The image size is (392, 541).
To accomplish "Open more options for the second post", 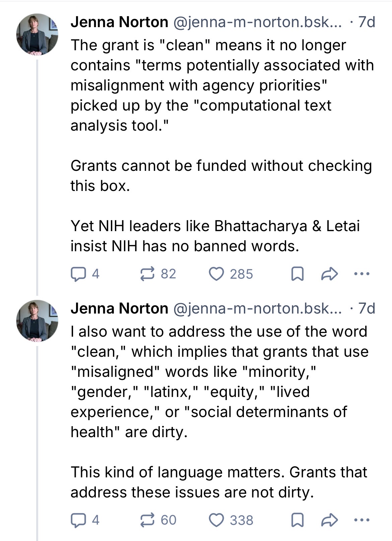I will tap(362, 520).
